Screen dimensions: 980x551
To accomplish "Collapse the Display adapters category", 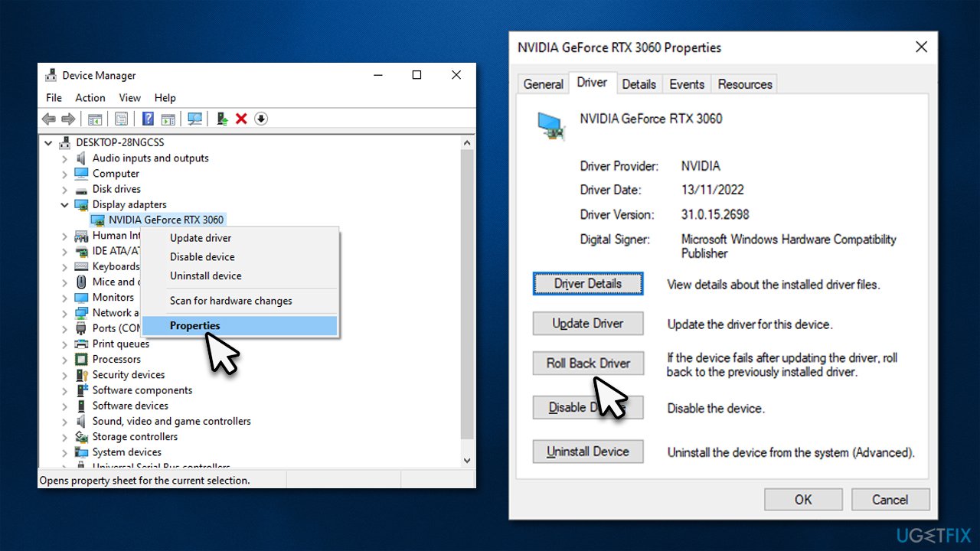I will pos(65,204).
